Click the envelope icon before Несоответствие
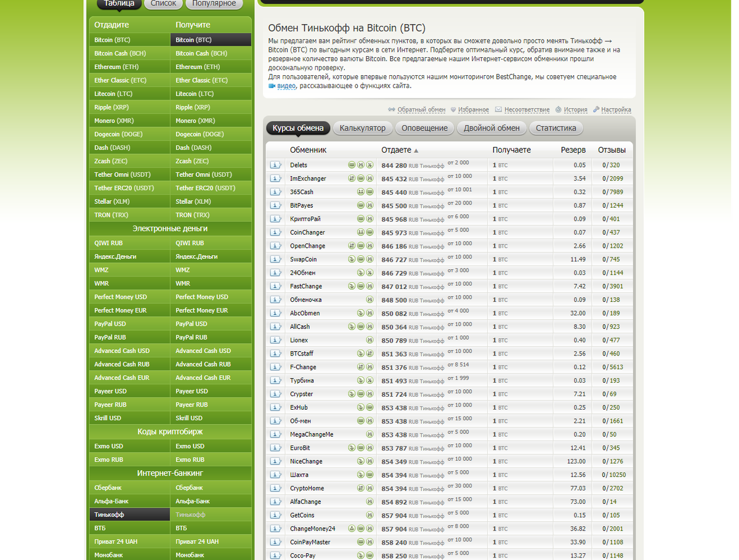 pos(498,110)
